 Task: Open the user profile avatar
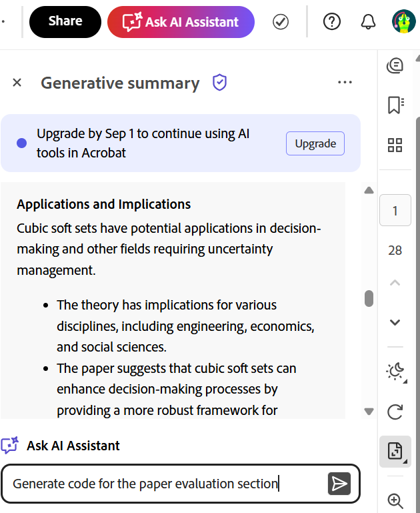coord(404,22)
